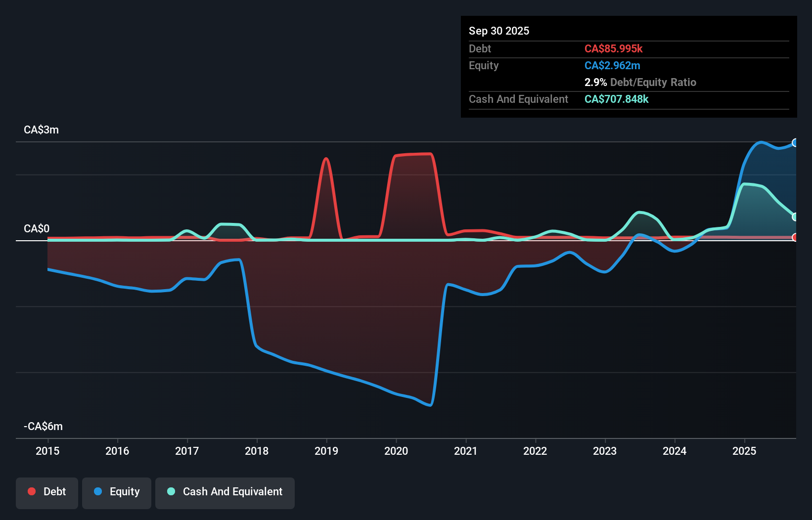Click the teal cash peak during 2023
Image resolution: width=812 pixels, height=520 pixels.
tap(641, 213)
